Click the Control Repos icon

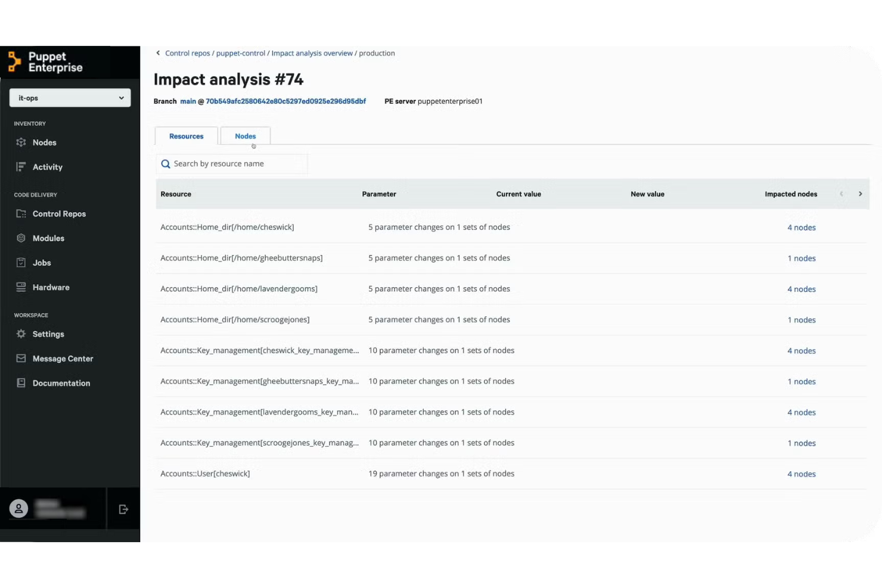(x=20, y=213)
